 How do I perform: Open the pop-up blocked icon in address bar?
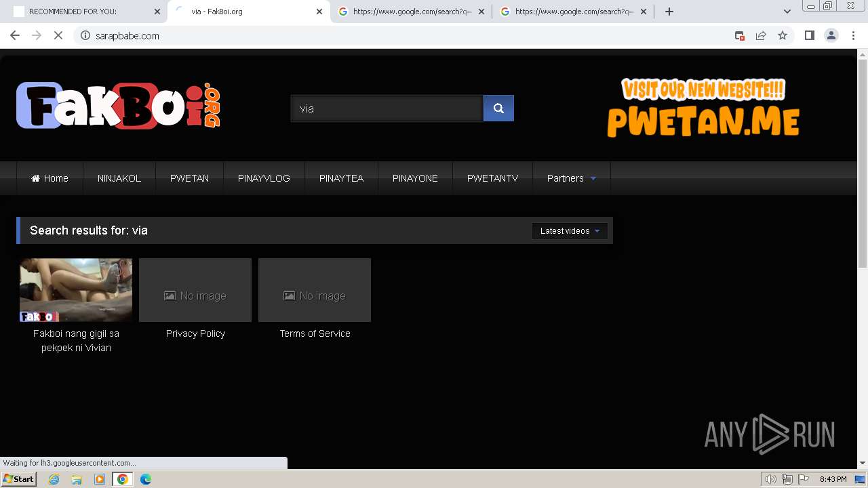click(x=740, y=36)
